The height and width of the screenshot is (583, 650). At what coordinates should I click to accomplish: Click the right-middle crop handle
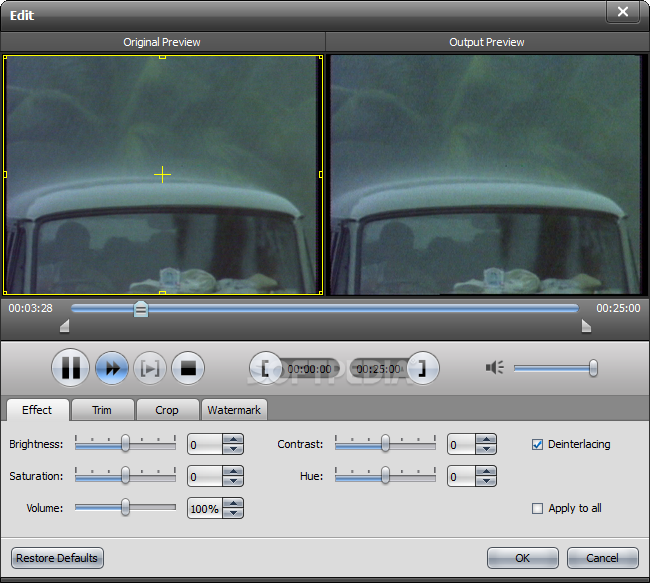[321, 175]
